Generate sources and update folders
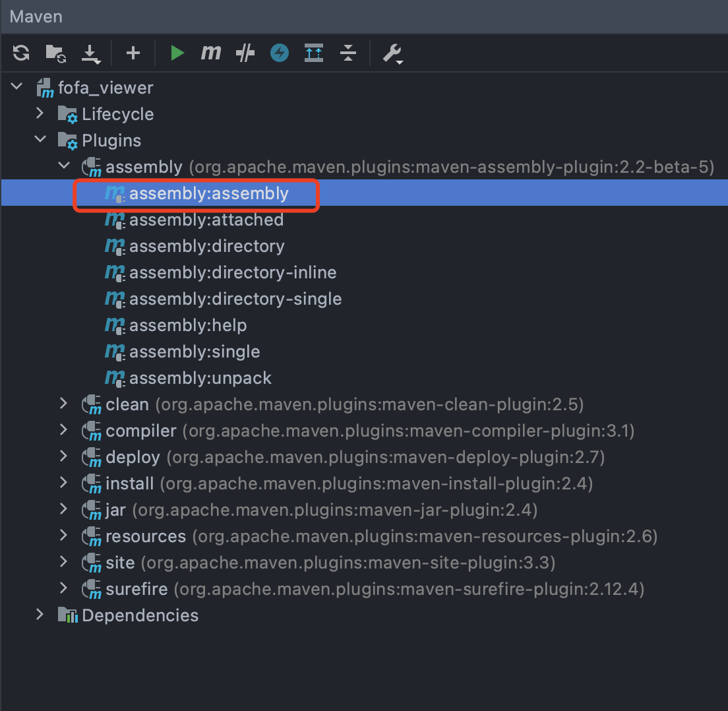This screenshot has height=711, width=728. [55, 53]
